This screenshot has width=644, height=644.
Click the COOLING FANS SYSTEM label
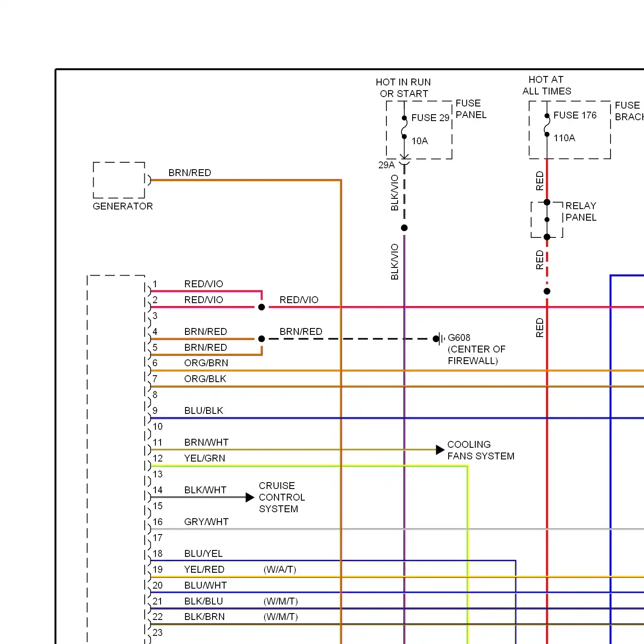[481, 450]
